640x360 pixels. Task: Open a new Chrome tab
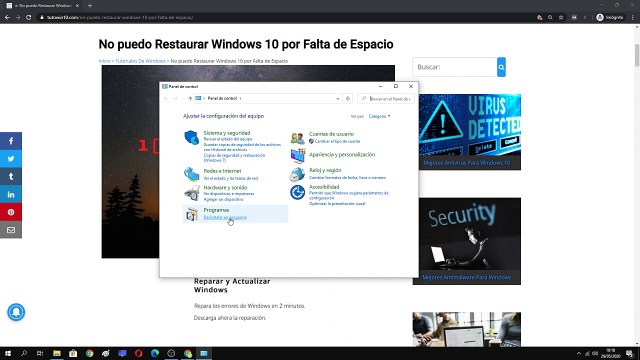pyautogui.click(x=90, y=6)
